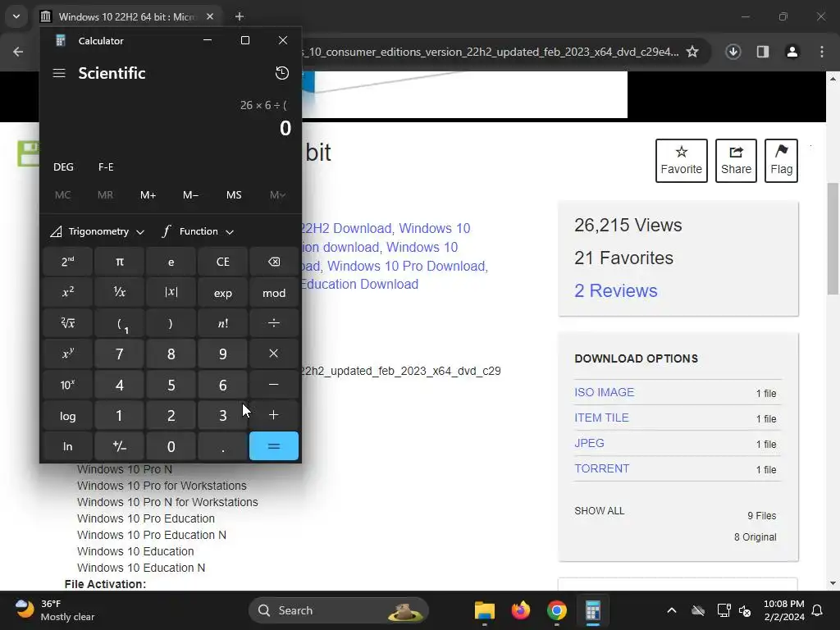This screenshot has height=630, width=840.
Task: Click the plus operator button
Action: (x=274, y=415)
